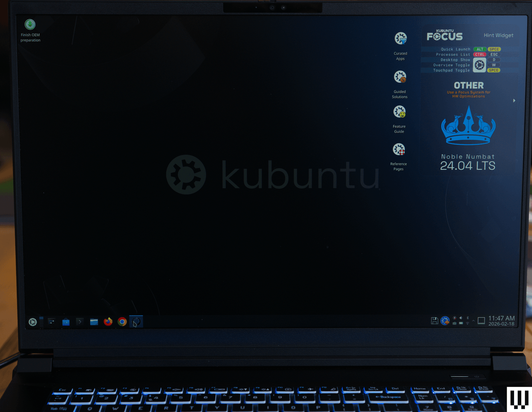This screenshot has width=532, height=412.
Task: Toggle Bluetooth from the system tray icon
Action: pyautogui.click(x=467, y=318)
